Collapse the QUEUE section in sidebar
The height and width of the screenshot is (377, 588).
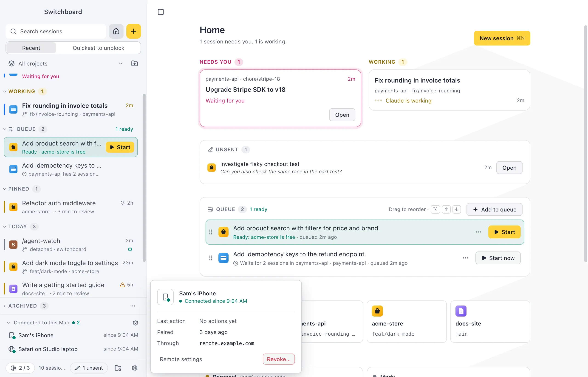pyautogui.click(x=5, y=129)
